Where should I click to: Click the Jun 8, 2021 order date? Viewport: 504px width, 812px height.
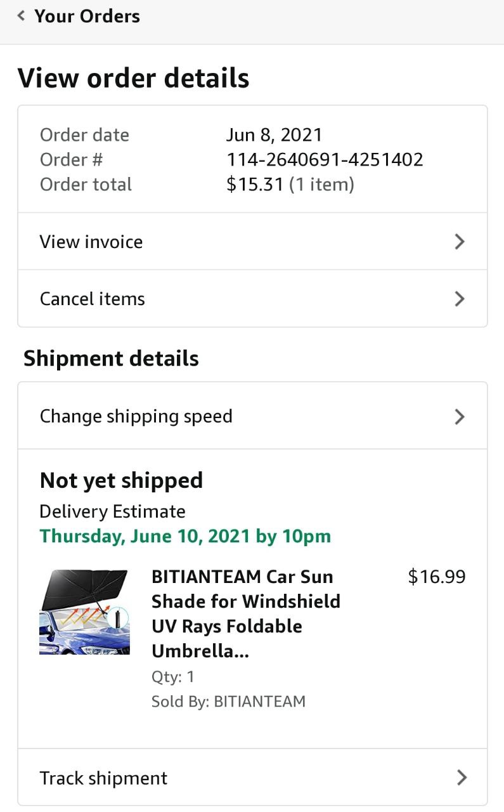[274, 135]
